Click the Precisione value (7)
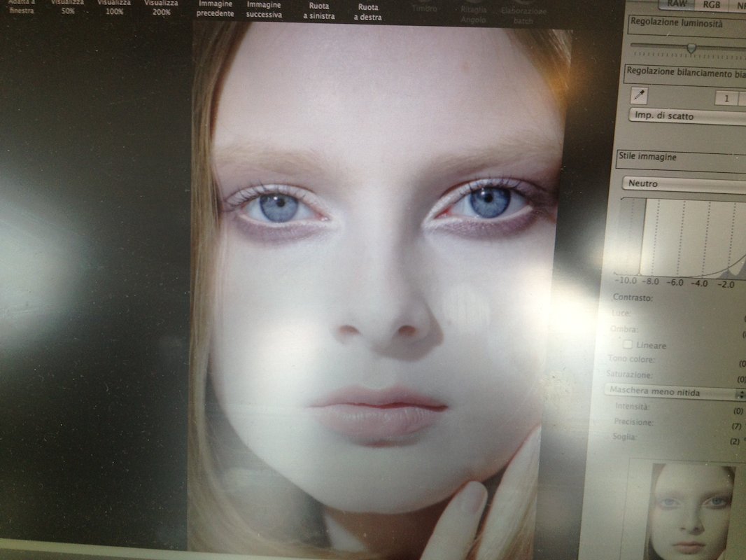Viewport: 746px width, 560px height. click(736, 426)
